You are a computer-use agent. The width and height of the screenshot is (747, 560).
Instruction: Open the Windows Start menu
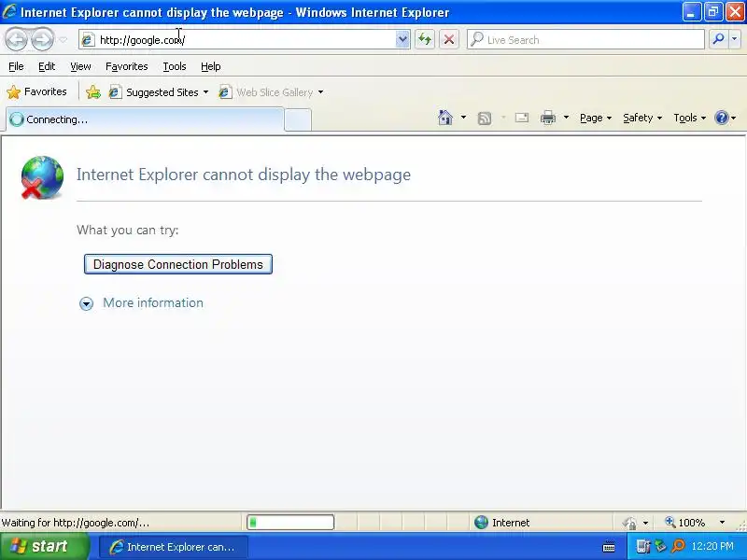point(44,546)
